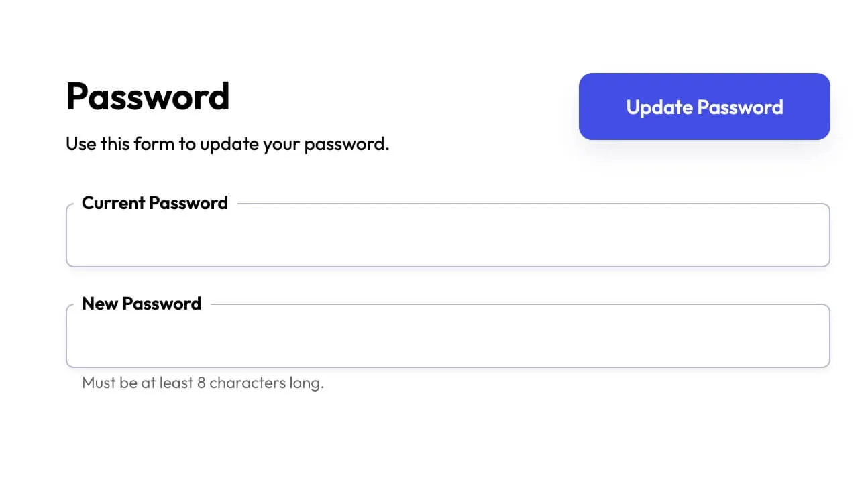Viewport: 868px width, 480px height.
Task: Click the 'Use this form' sentence
Action: (227, 143)
